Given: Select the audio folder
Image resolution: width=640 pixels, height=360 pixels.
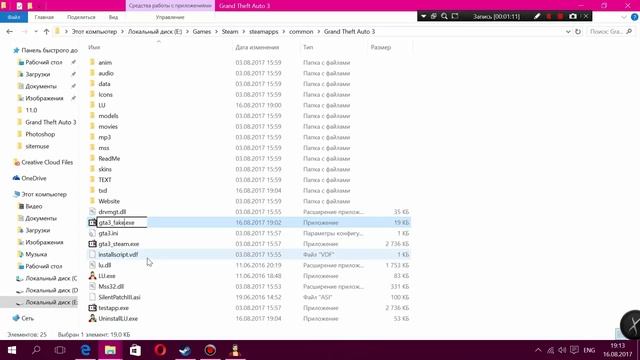Looking at the screenshot, I should pyautogui.click(x=106, y=73).
